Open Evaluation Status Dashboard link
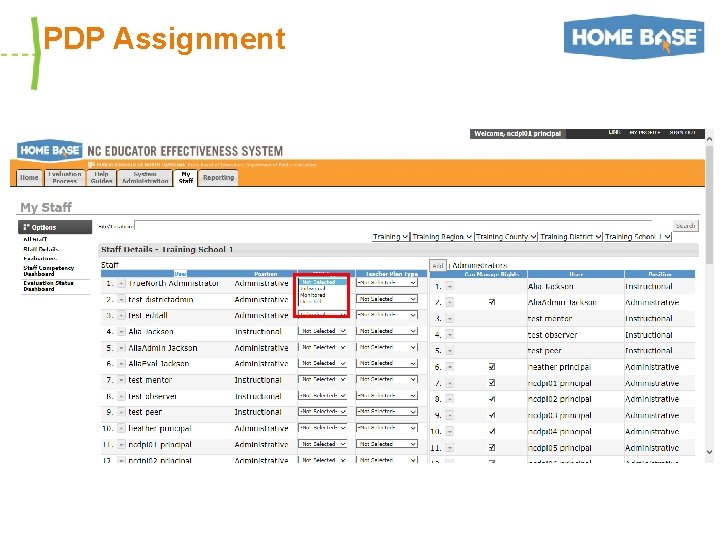 [x=48, y=286]
